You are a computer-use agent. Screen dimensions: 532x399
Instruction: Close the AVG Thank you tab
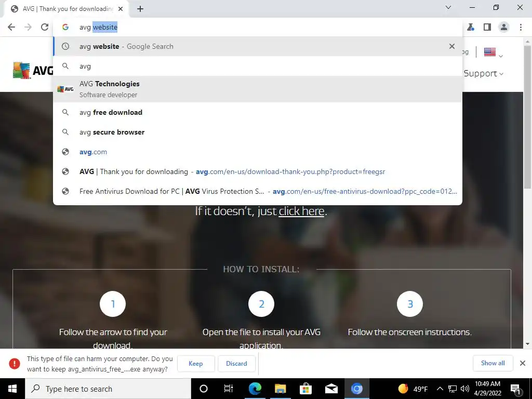[121, 9]
